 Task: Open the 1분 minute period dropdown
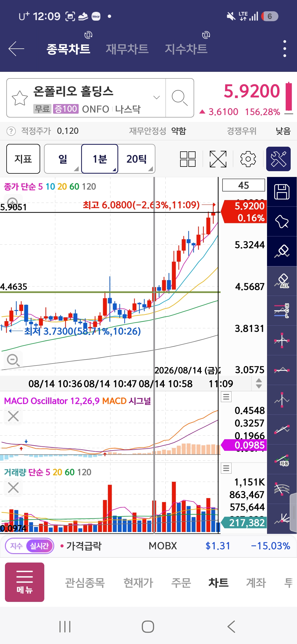100,159
